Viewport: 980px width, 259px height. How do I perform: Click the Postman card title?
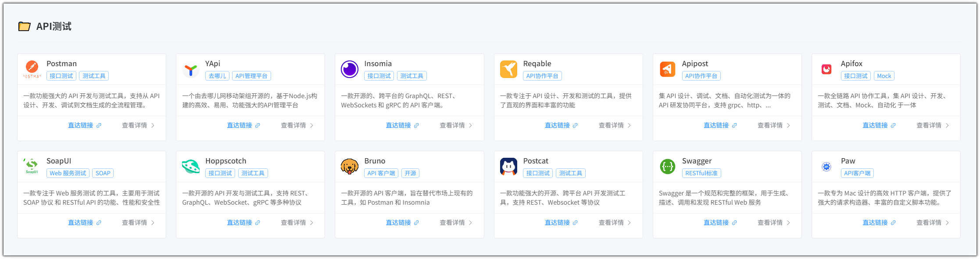click(x=61, y=64)
